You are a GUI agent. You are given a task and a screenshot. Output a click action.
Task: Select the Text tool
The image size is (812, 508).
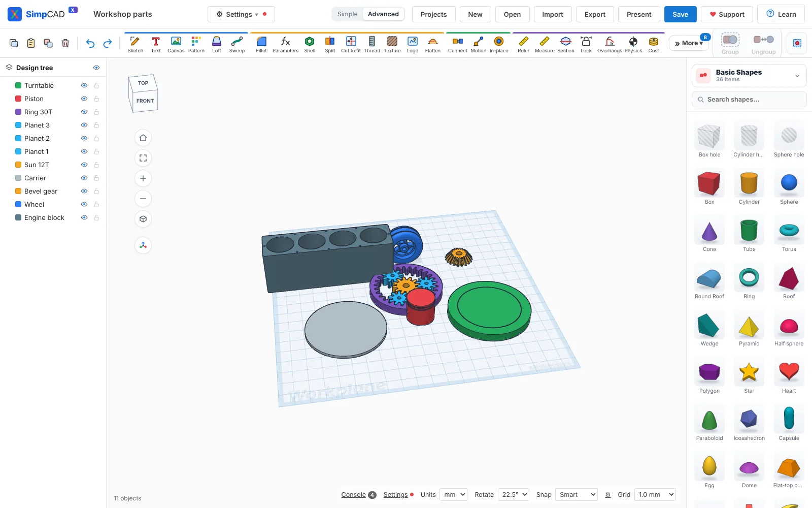(156, 44)
